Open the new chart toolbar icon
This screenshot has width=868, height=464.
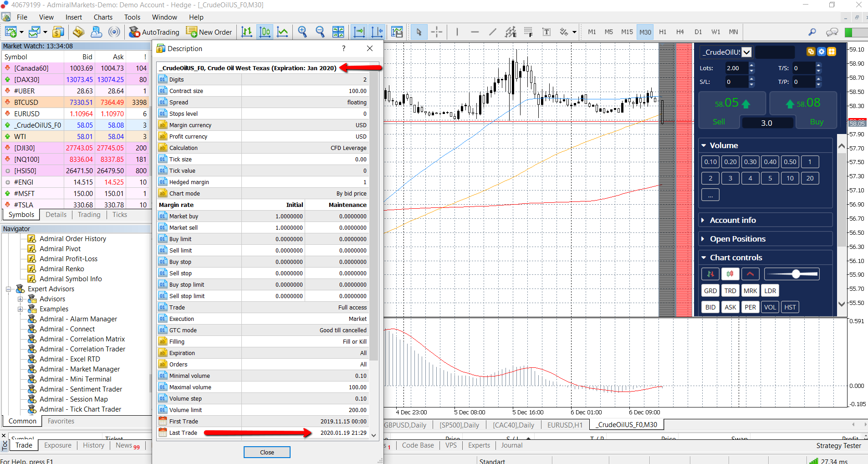coord(10,32)
